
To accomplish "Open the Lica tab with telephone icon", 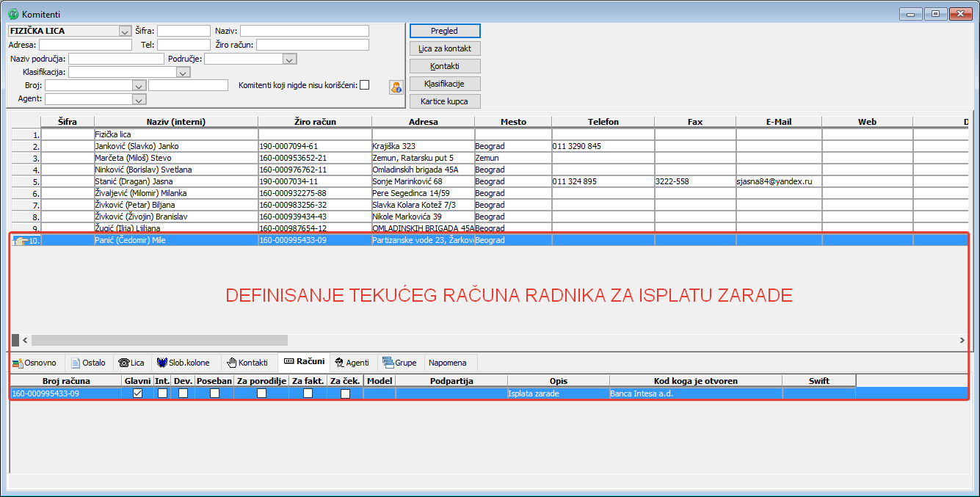I will (x=131, y=363).
